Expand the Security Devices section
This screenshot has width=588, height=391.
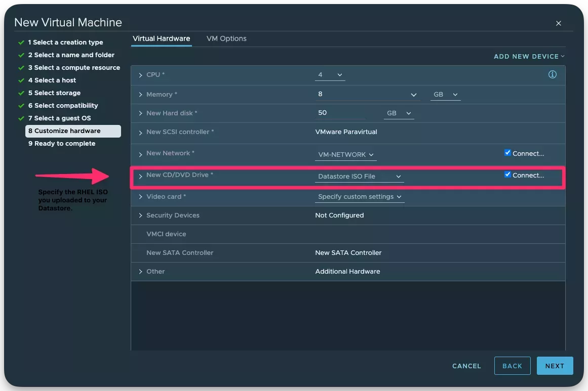tap(140, 215)
